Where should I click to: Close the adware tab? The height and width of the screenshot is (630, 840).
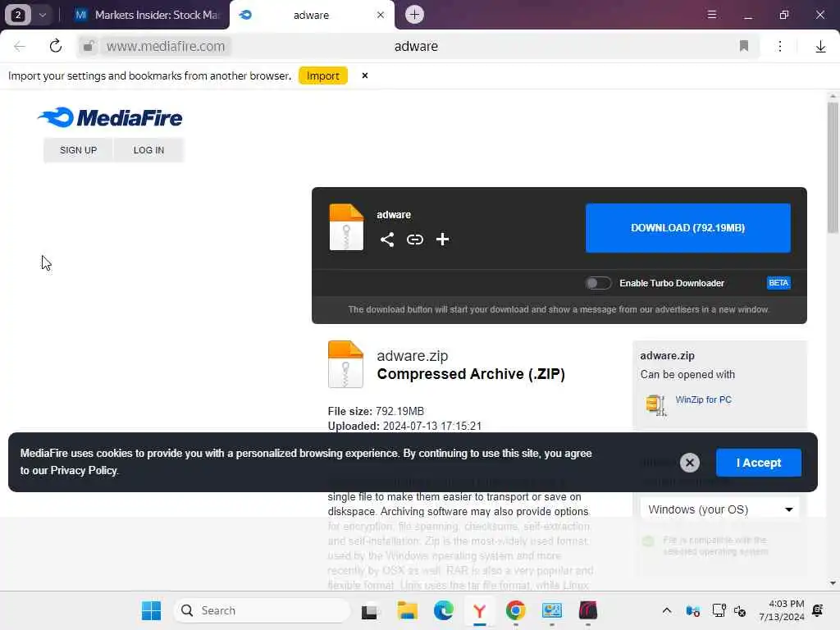(381, 15)
